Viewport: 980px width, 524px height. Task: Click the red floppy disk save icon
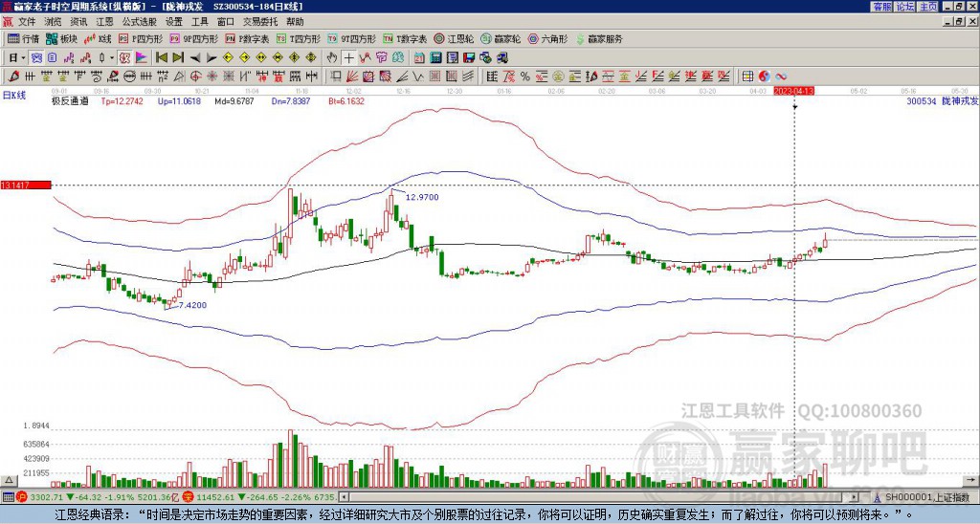(469, 58)
